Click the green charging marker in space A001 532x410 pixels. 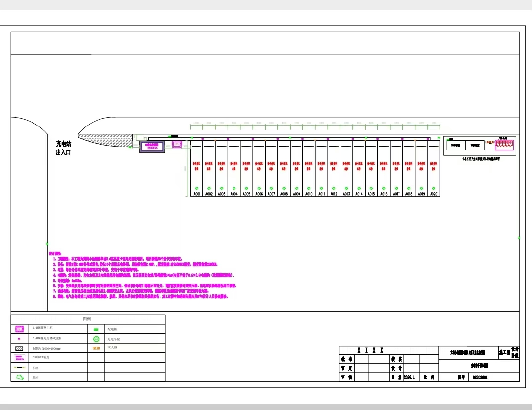coord(197,188)
